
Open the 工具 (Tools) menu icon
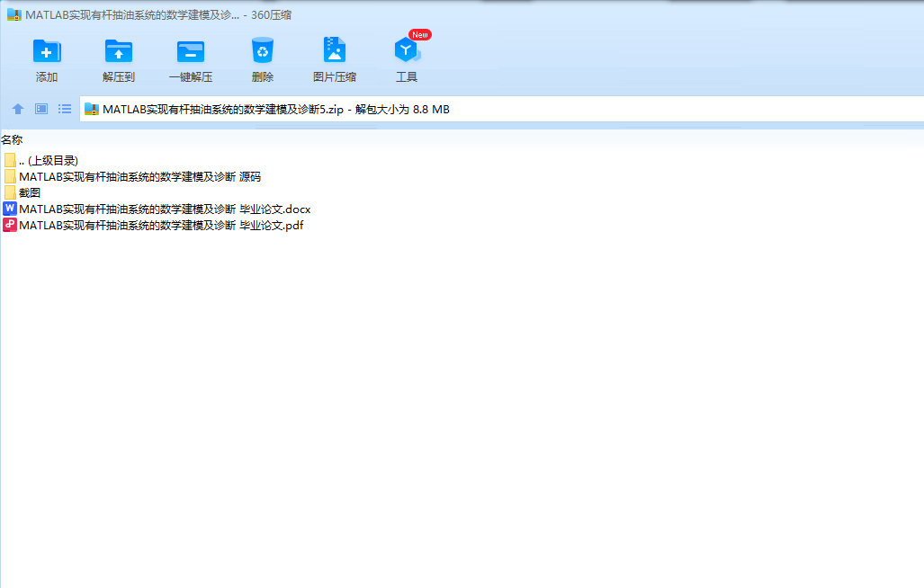[x=407, y=50]
